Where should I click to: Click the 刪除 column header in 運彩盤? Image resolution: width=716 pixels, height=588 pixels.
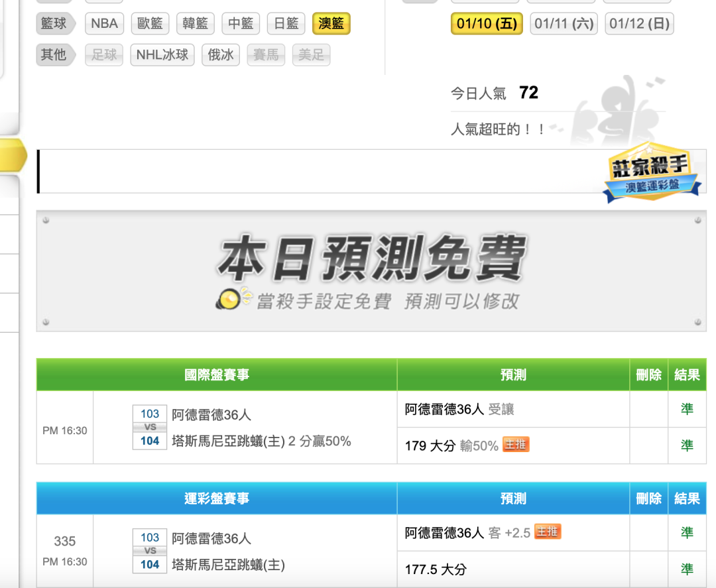[x=649, y=499]
